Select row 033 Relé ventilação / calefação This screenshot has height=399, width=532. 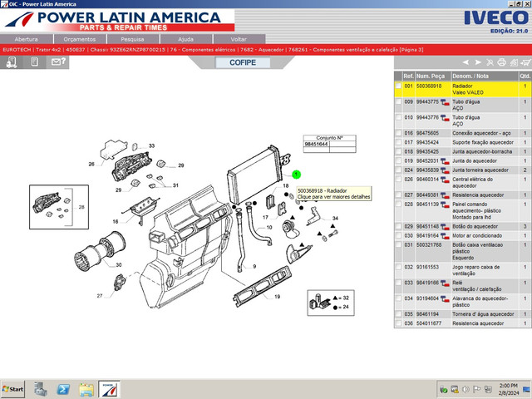[463, 286]
